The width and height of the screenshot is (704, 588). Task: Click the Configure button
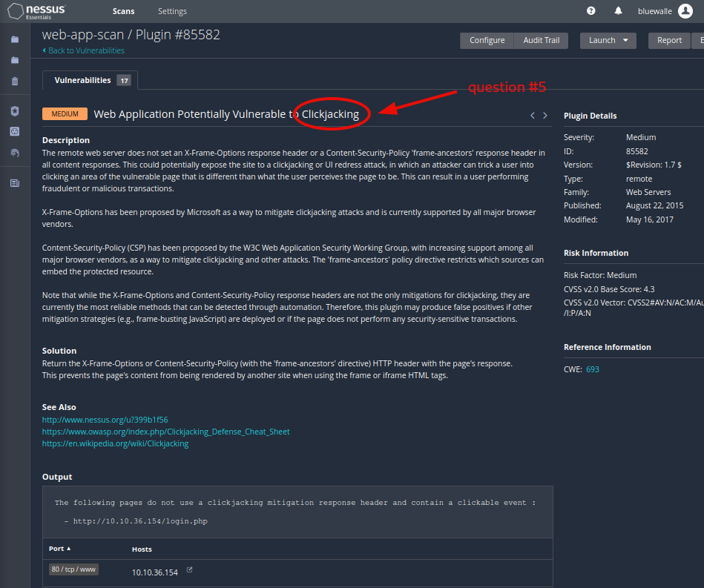point(487,41)
